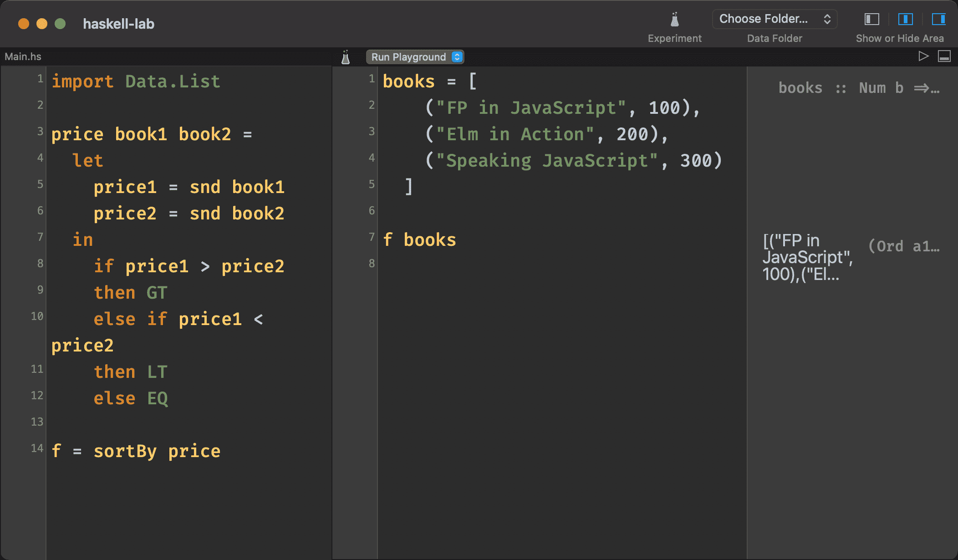Toggle the left sidebar area
The width and height of the screenshot is (958, 560).
871,19
